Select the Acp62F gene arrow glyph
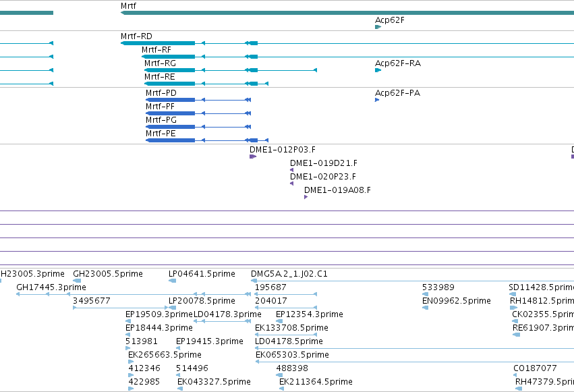Image resolution: width=574 pixels, height=392 pixels. [378, 27]
